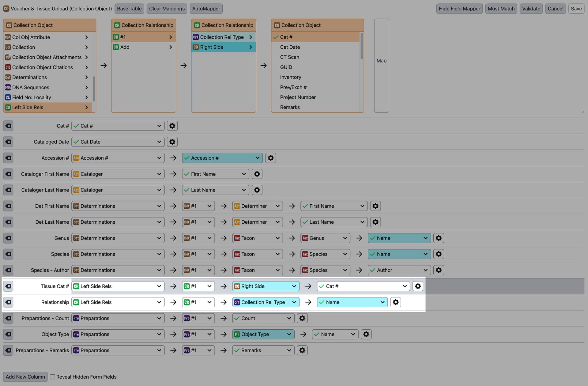588x386 pixels.
Task: Toggle Hide Field Mapper button
Action: tap(459, 9)
